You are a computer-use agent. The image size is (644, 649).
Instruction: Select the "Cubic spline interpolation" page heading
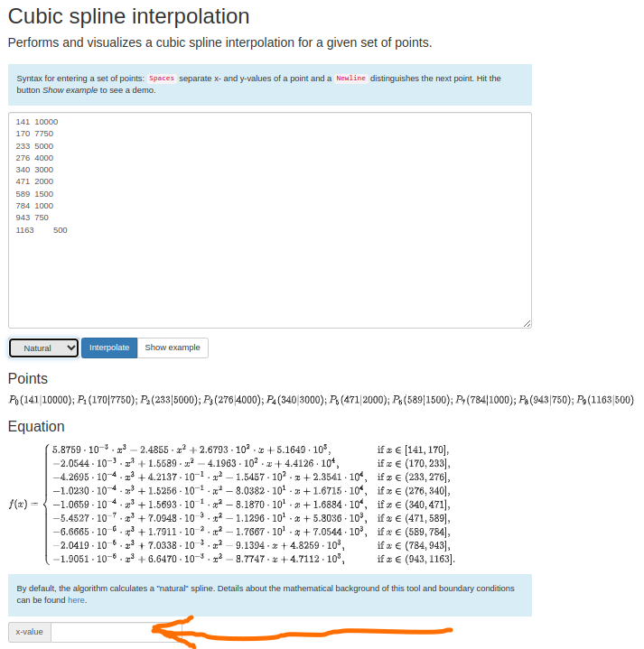pos(128,16)
